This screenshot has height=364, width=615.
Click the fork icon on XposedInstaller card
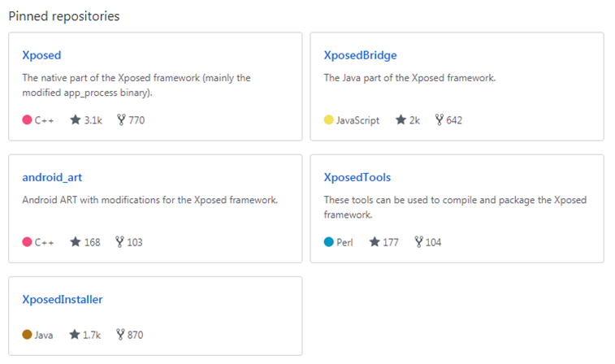[121, 334]
